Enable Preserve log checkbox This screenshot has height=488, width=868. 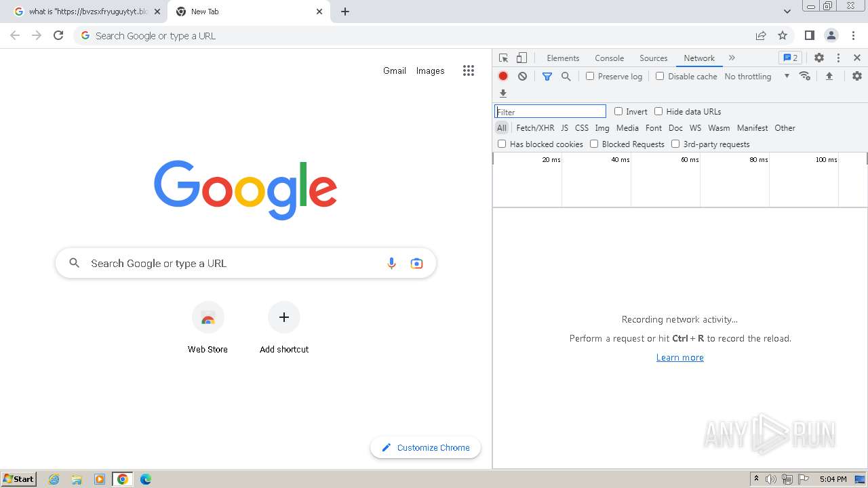[x=590, y=77]
